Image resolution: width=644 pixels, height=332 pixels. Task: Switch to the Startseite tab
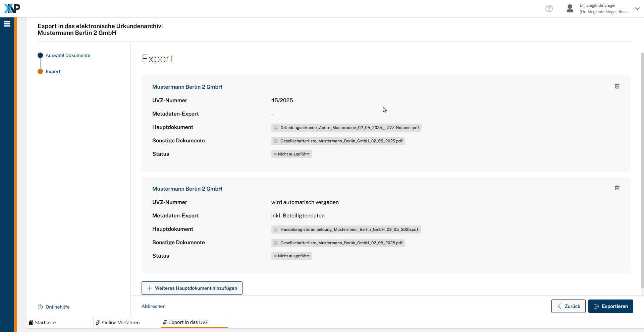45,323
